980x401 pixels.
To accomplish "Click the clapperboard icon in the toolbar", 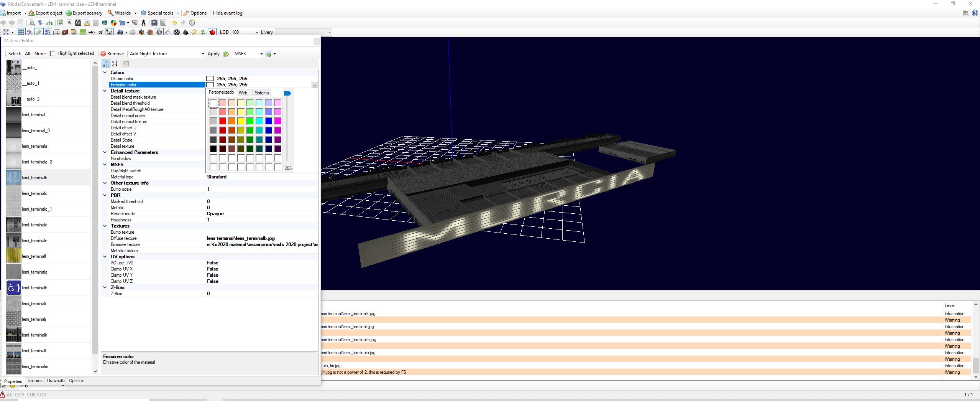I will pos(78,23).
